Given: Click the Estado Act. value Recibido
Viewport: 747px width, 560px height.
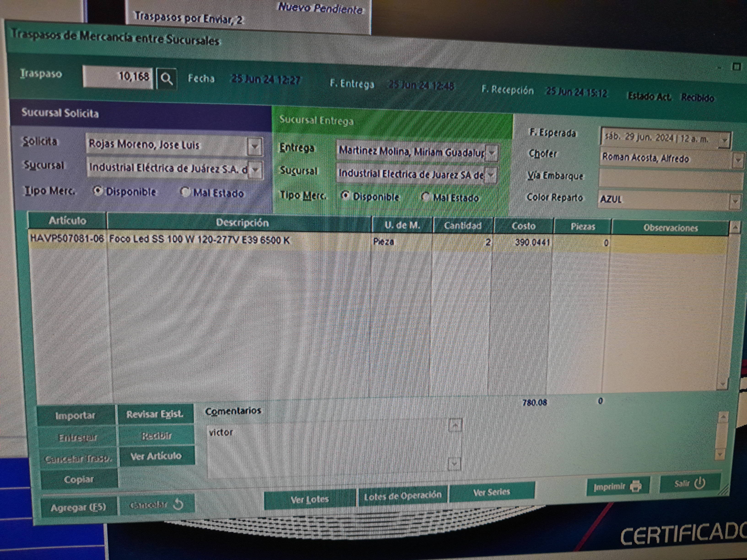Looking at the screenshot, I should pyautogui.click(x=697, y=98).
